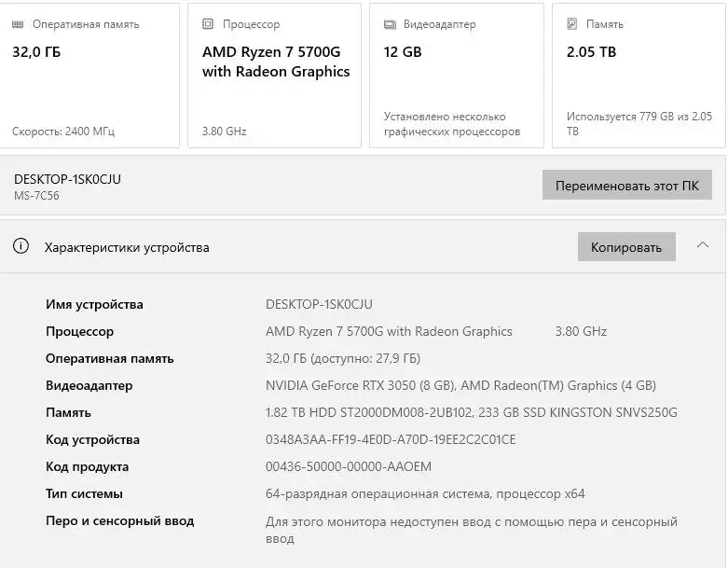Viewport: 728px width, 568px height.
Task: Click 64-разрядная операционная система value
Action: [425, 493]
